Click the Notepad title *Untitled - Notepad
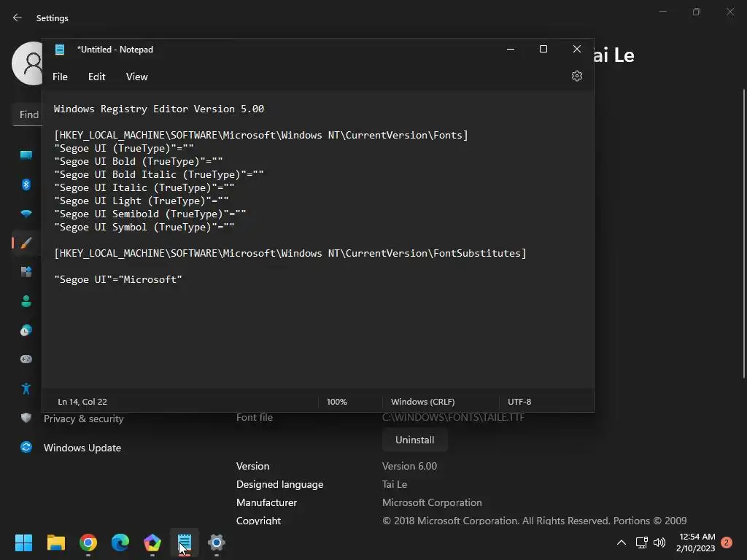747x560 pixels. 115,50
